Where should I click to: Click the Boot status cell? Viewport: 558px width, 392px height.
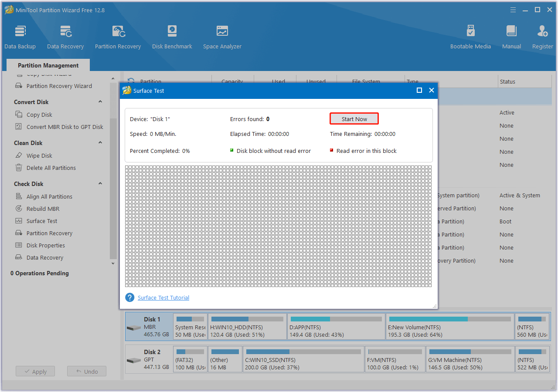pyautogui.click(x=506, y=221)
